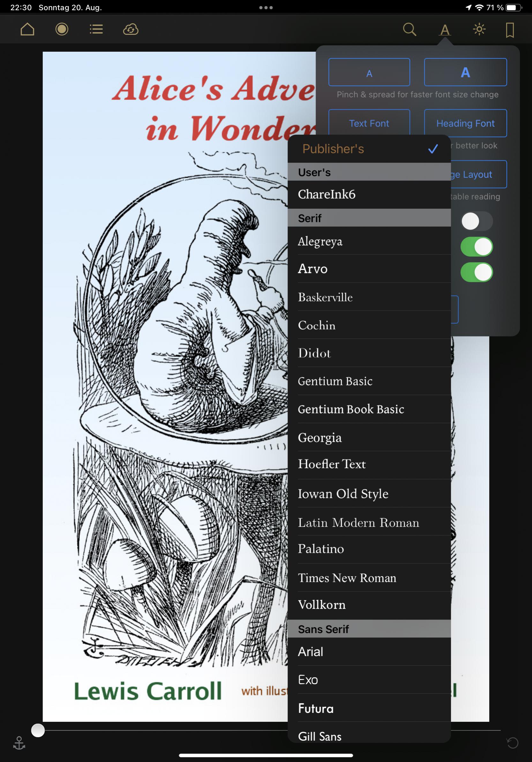Choose Latin Modern Roman font
This screenshot has height=762, width=532.
click(369, 521)
